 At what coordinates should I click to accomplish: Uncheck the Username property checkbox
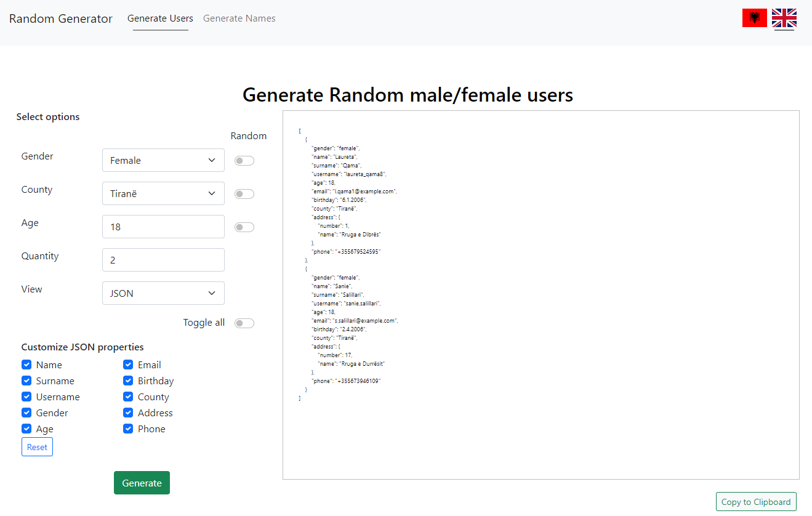(x=26, y=397)
